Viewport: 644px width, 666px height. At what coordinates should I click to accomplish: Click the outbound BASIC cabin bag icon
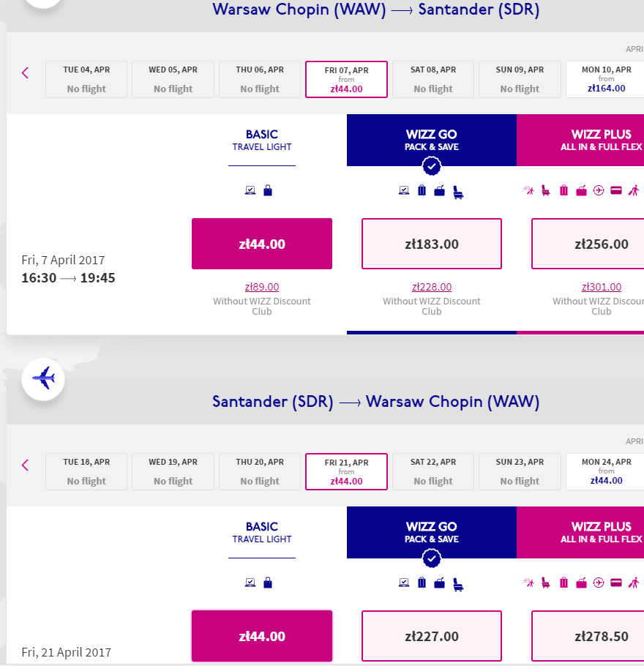pos(268,190)
